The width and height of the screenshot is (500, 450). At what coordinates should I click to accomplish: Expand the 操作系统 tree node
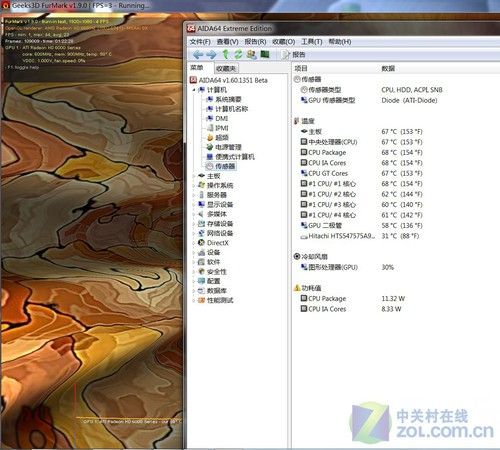[194, 185]
